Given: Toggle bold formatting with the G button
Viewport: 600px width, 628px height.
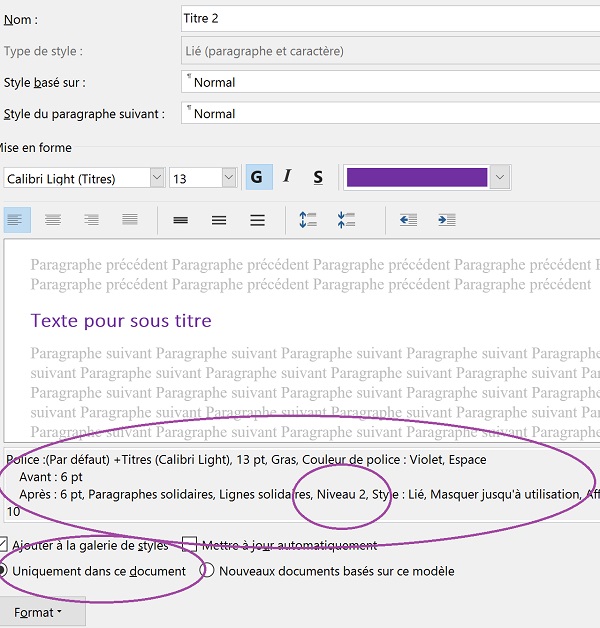Looking at the screenshot, I should [259, 177].
